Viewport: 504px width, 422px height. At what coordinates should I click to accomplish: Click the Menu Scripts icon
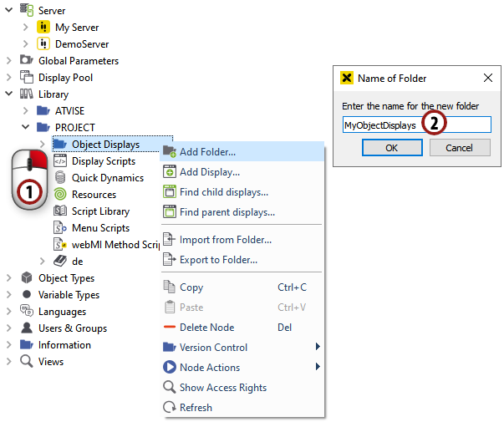tap(60, 227)
